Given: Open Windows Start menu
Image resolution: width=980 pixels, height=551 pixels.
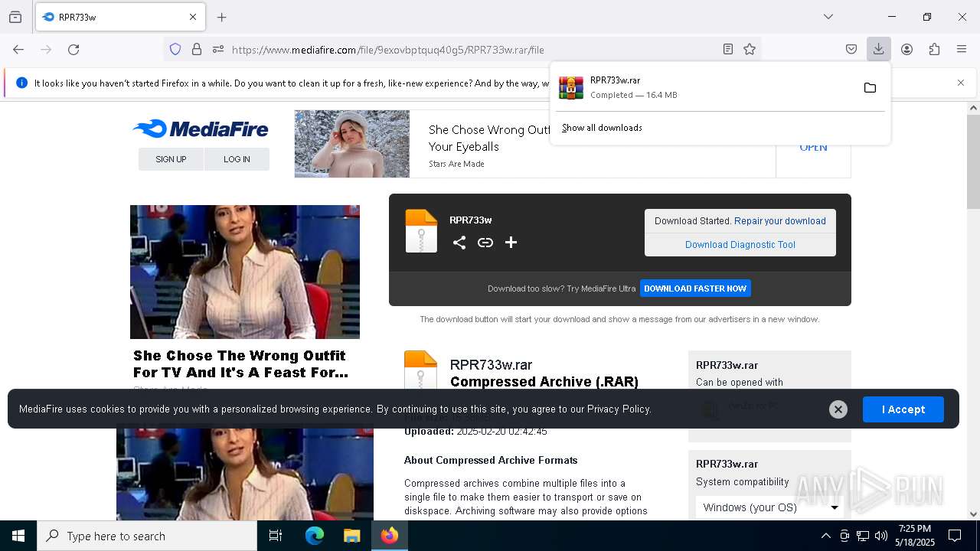Looking at the screenshot, I should tap(18, 536).
